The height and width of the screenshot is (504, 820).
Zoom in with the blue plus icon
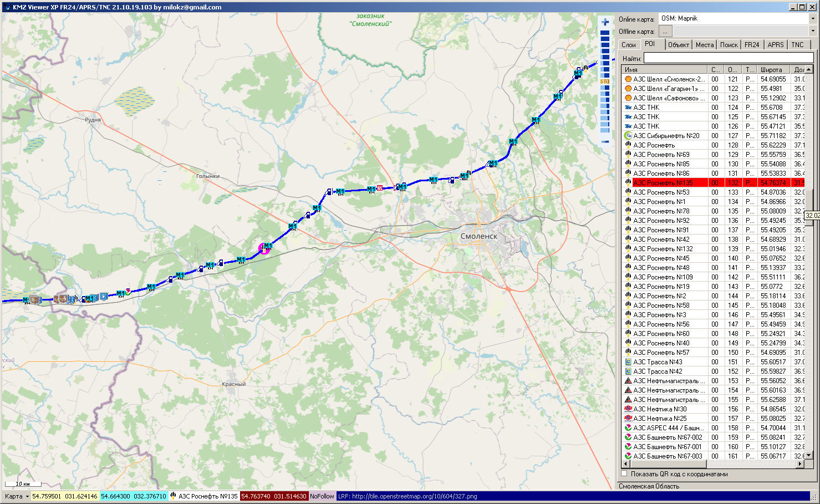(605, 22)
